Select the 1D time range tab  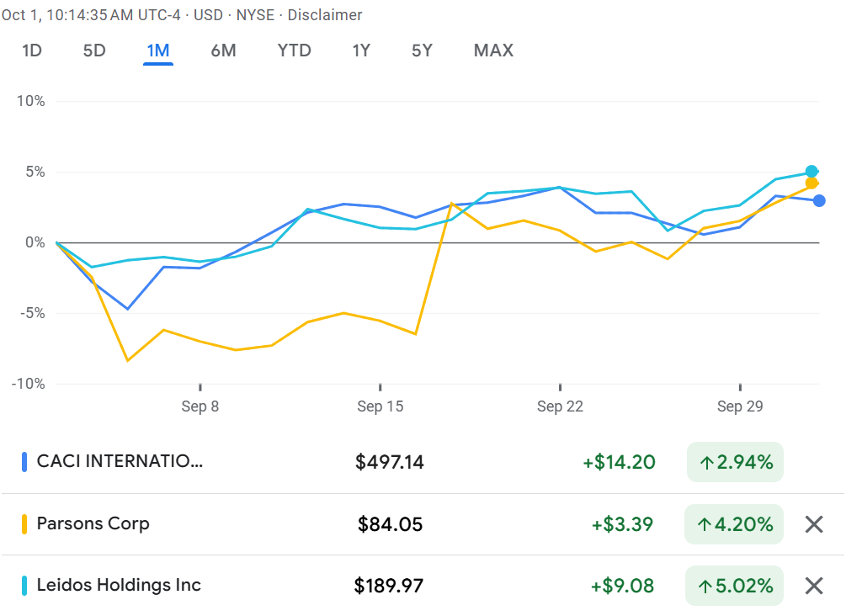(x=32, y=50)
